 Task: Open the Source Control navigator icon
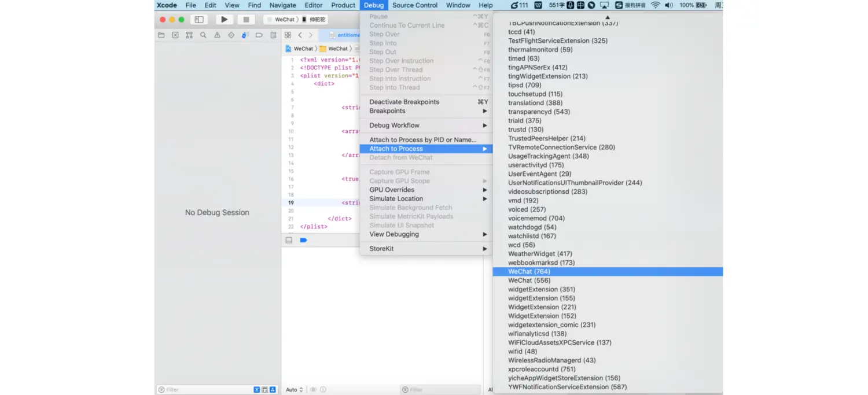(175, 35)
